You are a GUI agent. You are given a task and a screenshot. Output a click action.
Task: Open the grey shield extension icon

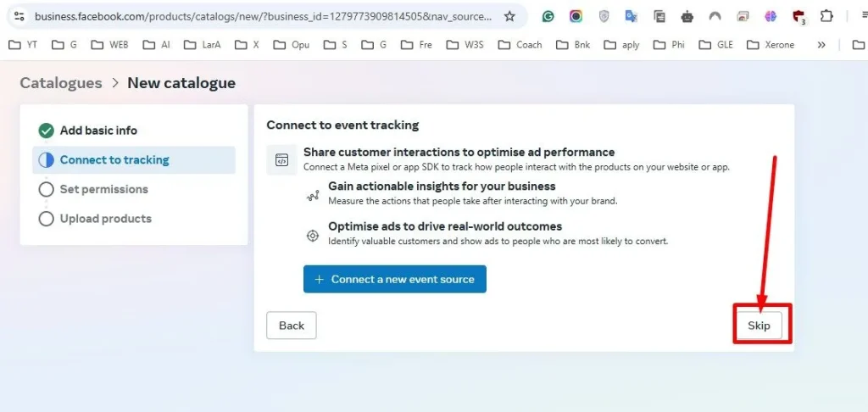[604, 17]
